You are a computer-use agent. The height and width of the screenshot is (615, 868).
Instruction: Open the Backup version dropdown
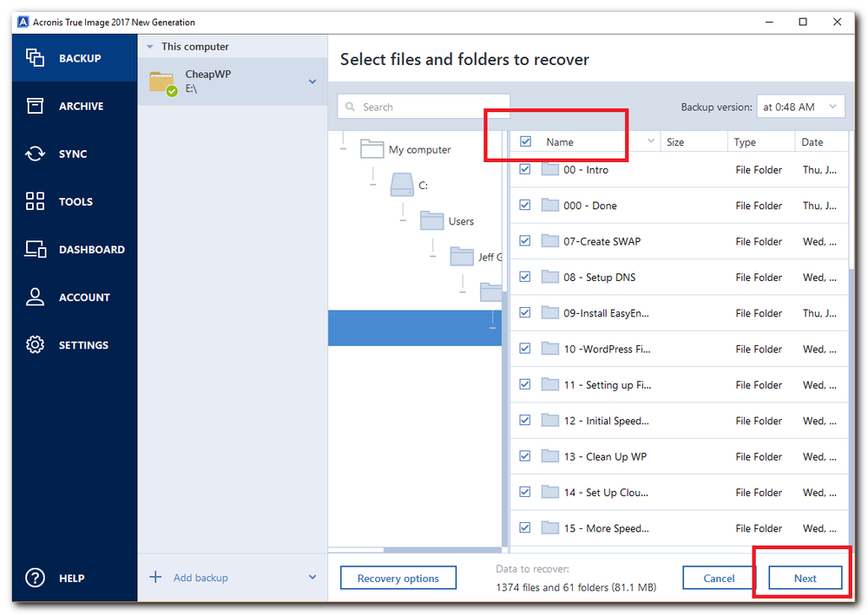[800, 107]
